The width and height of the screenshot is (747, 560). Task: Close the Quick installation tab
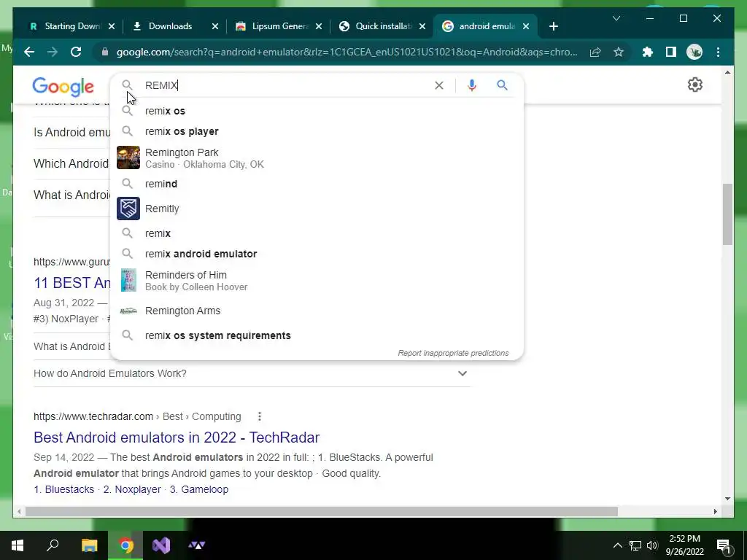pos(422,26)
